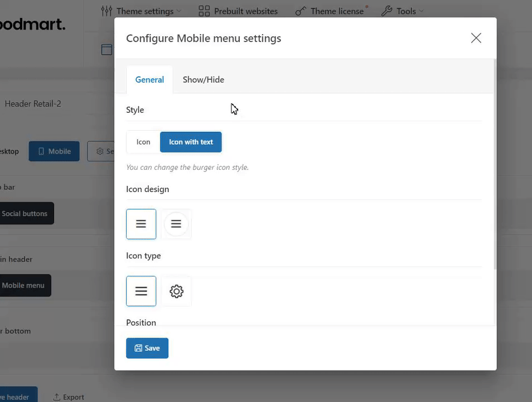Choose the gear icon type
Image resolution: width=532 pixels, height=402 pixels.
pyautogui.click(x=176, y=291)
